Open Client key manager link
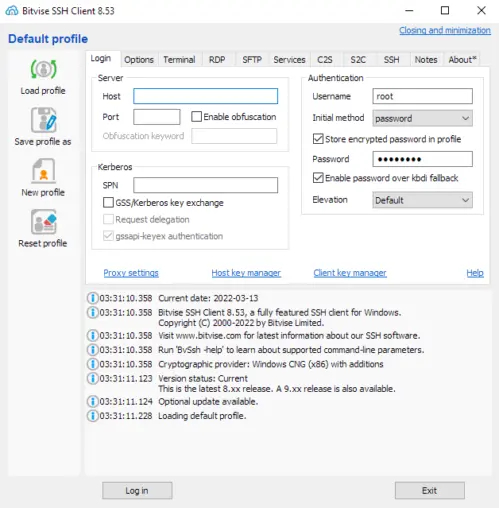 pos(350,273)
